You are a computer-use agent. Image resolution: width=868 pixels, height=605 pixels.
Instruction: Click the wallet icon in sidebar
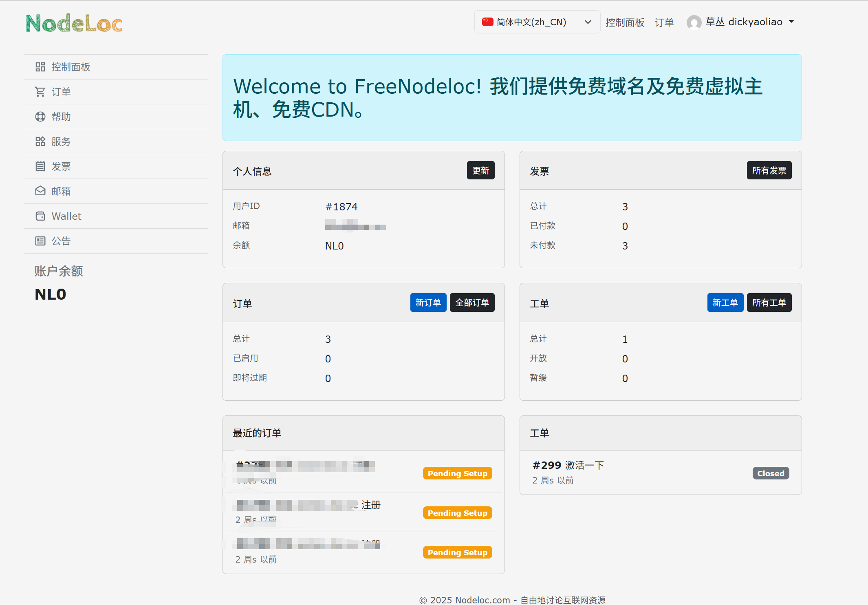point(40,216)
